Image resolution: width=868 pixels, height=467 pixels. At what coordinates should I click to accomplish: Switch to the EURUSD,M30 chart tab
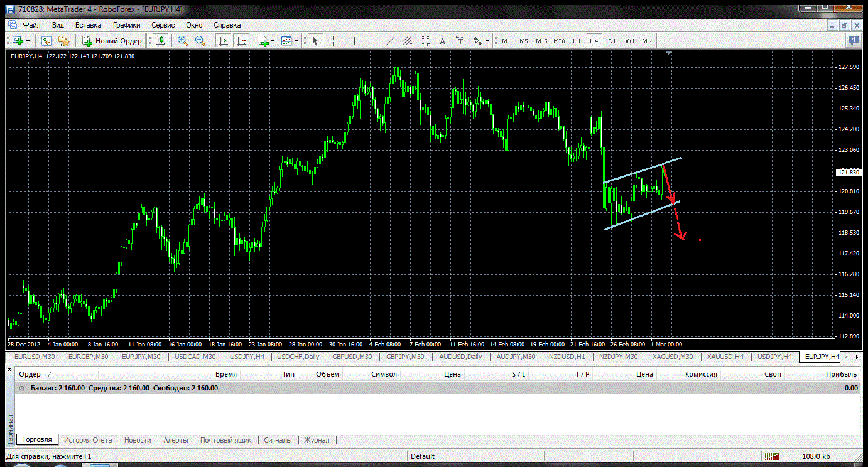(x=35, y=357)
